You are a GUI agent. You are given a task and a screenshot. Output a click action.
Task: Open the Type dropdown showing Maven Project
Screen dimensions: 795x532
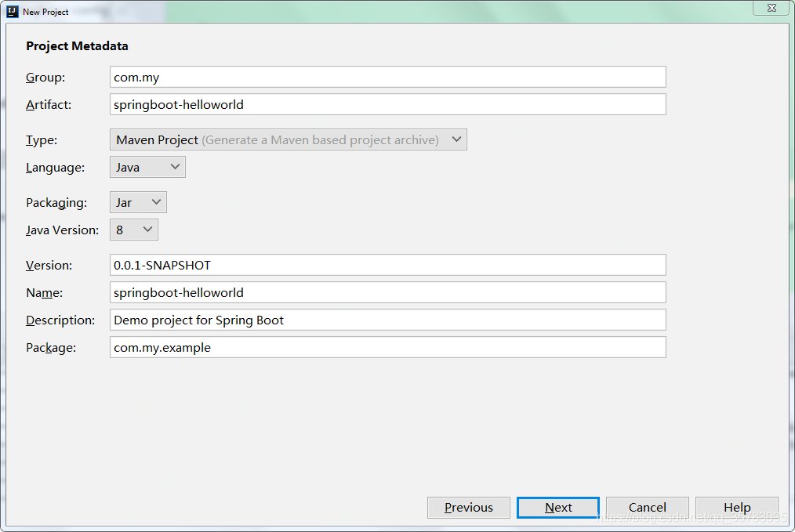(x=289, y=139)
